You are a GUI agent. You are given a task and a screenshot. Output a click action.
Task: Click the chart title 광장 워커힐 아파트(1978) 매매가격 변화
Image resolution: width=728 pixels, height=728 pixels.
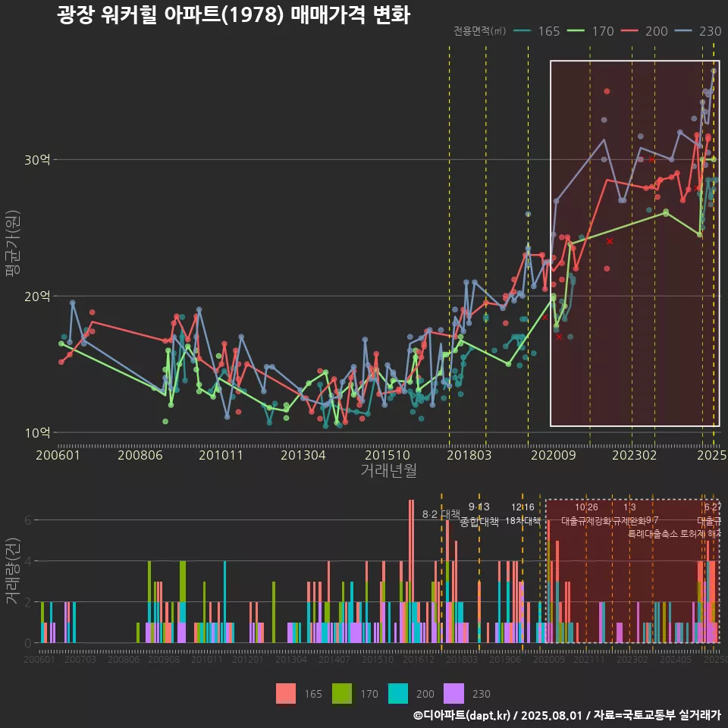[234, 14]
